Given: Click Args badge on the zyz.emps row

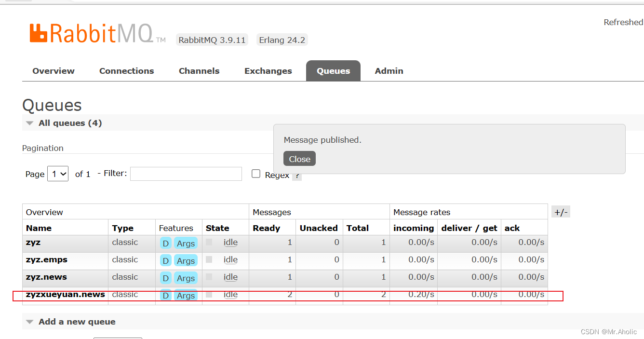Looking at the screenshot, I should click(x=186, y=260).
